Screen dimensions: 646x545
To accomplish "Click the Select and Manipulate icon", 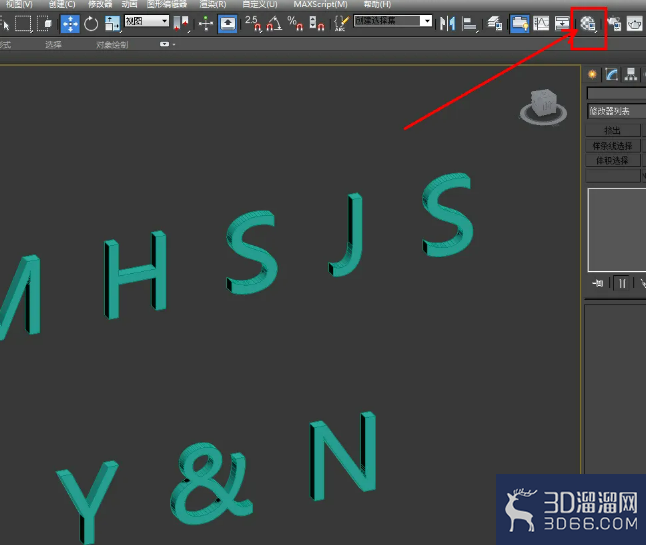I will (x=206, y=23).
